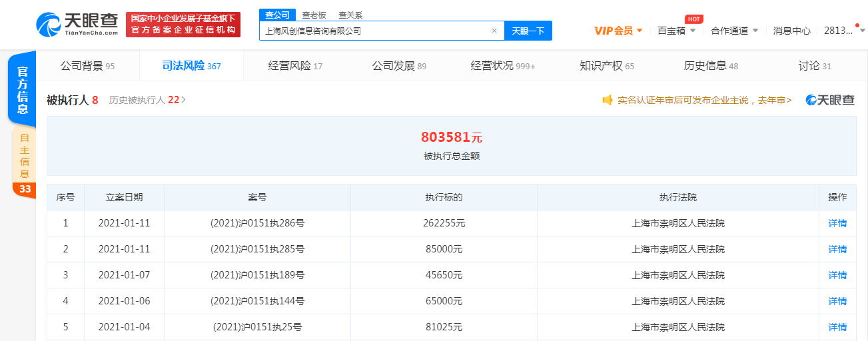The height and width of the screenshot is (341, 868).
Task: Click the 65000元 amount cell
Action: point(444,301)
